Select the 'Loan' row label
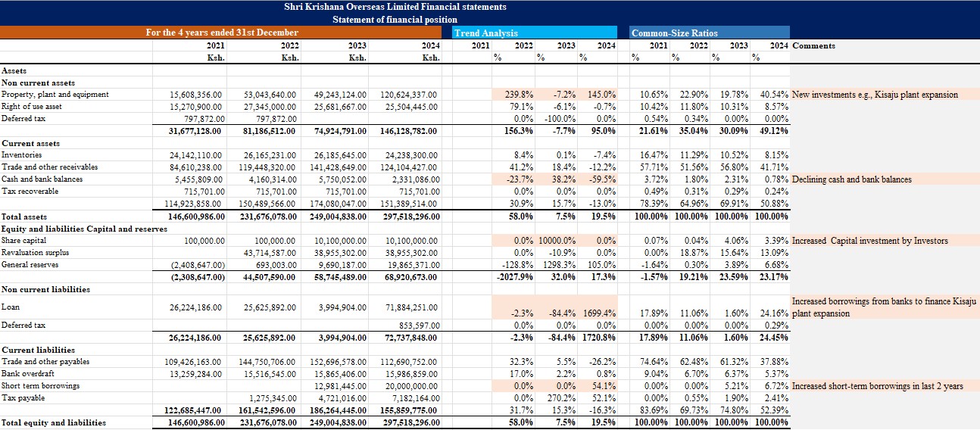 pos(11,307)
